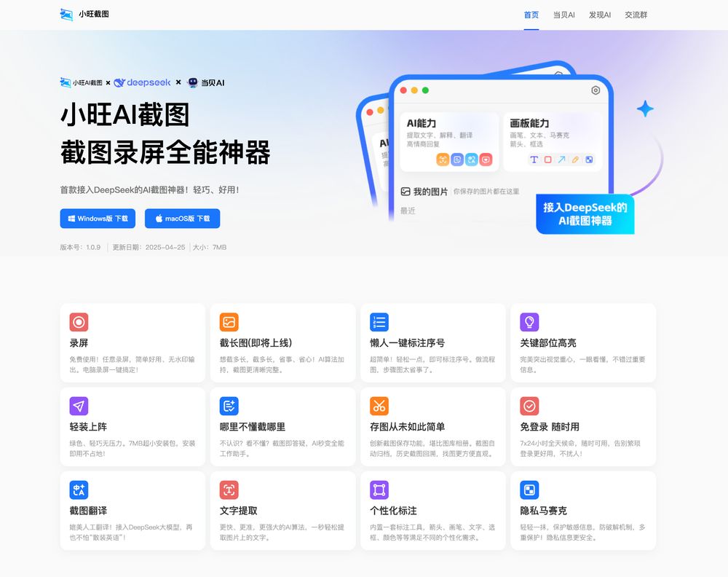Click the scissors icon for 存图从未如此简单
This screenshot has height=577, width=728.
click(379, 406)
